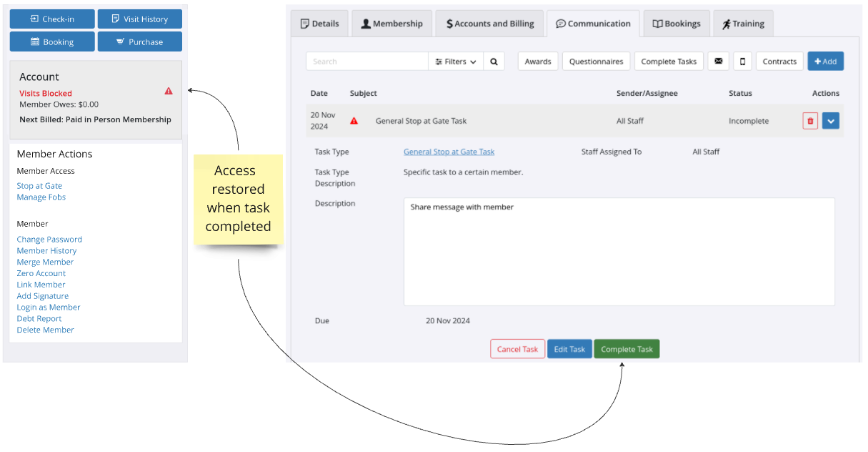Follow the General Stop at Gate Task link

(449, 152)
